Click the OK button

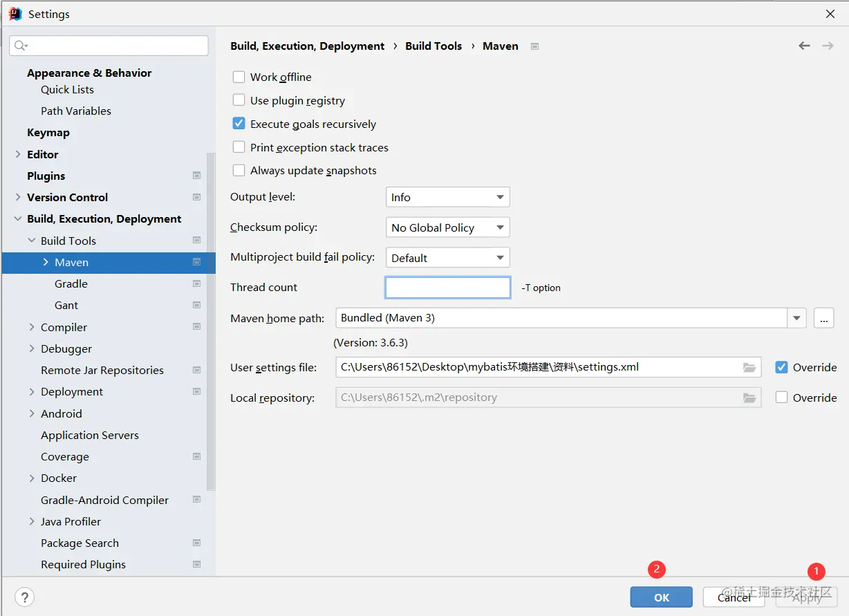point(662,597)
